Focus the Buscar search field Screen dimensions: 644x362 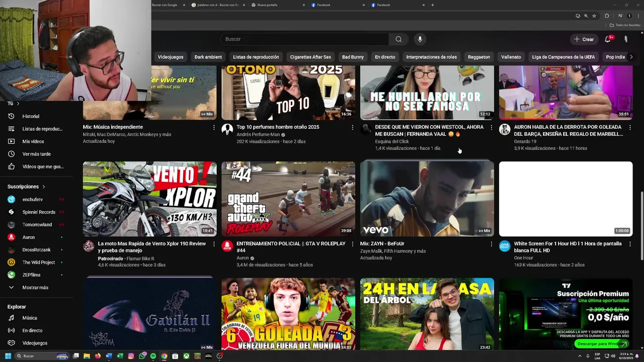(304, 39)
